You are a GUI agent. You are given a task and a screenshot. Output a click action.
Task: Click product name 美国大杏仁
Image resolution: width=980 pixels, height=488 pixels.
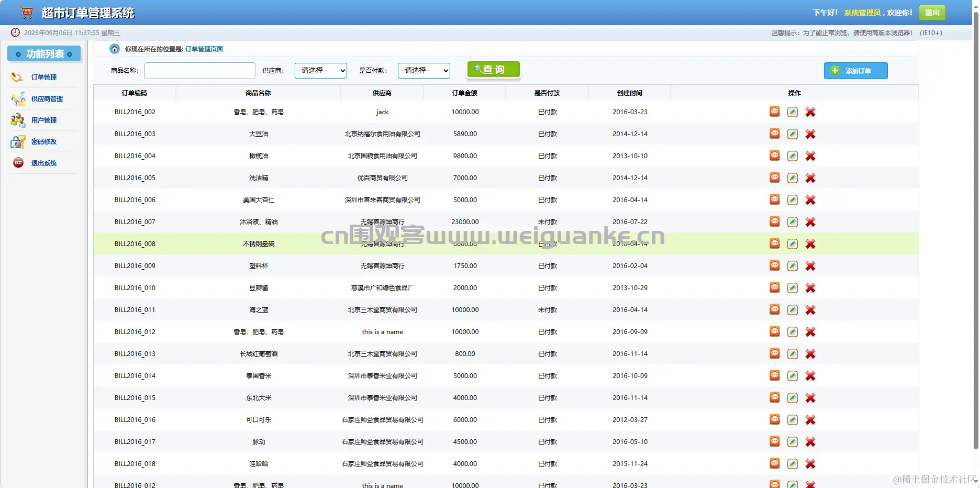click(259, 199)
